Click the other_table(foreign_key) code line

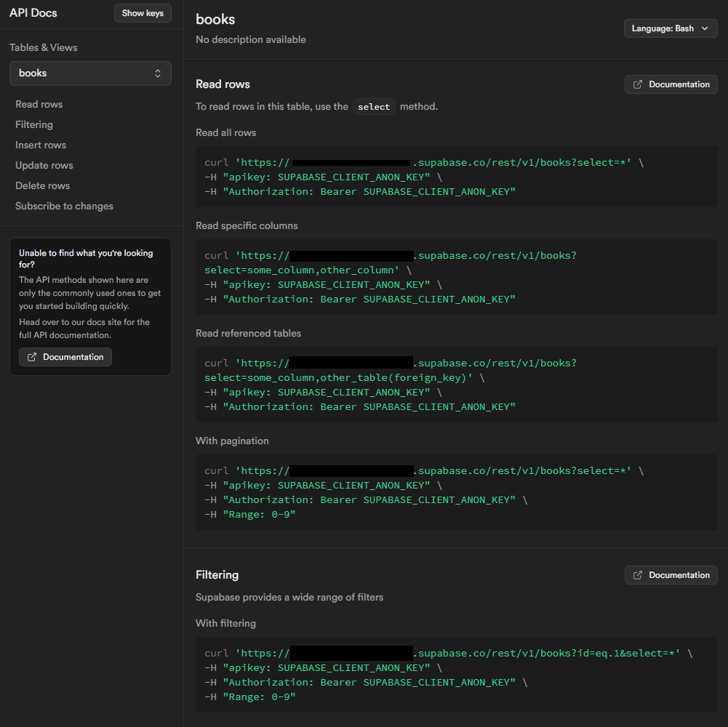point(345,378)
